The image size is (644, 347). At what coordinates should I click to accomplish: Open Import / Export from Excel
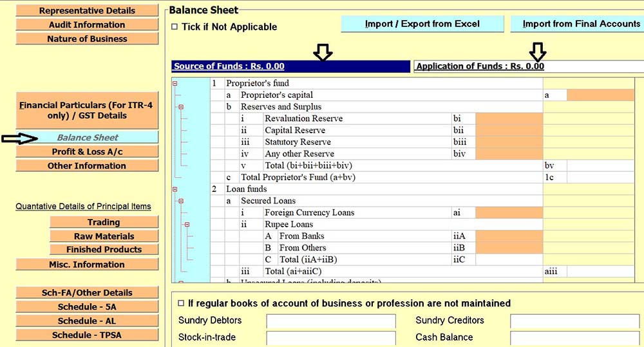tap(422, 24)
